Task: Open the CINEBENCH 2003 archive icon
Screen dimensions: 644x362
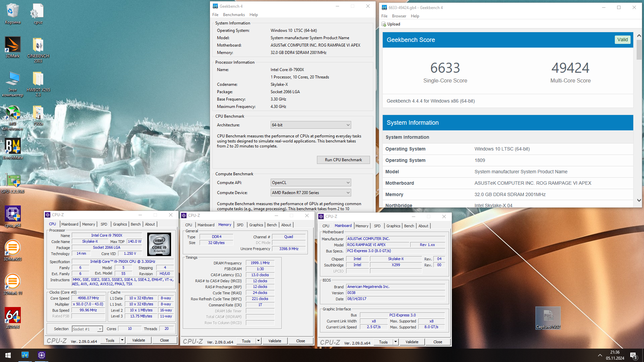Action: click(x=38, y=50)
